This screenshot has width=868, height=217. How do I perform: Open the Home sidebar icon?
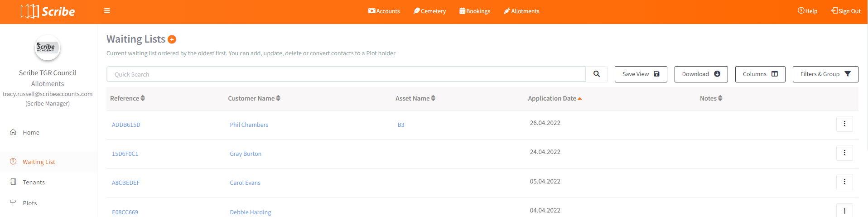pyautogui.click(x=13, y=132)
